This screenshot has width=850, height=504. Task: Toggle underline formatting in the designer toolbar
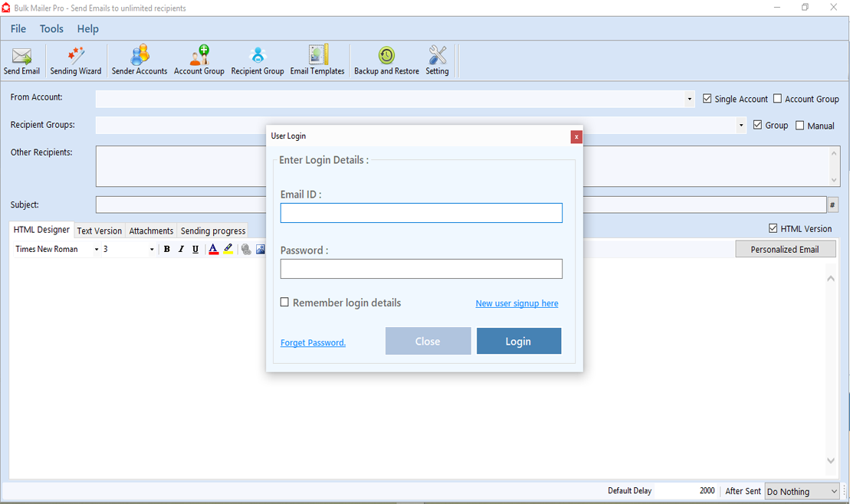[195, 249]
